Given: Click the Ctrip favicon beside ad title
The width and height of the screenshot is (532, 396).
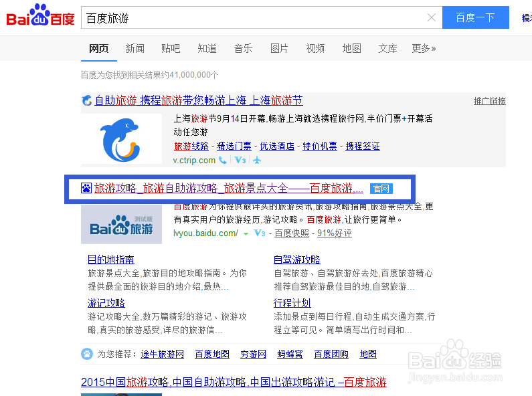Looking at the screenshot, I should pyautogui.click(x=87, y=101).
